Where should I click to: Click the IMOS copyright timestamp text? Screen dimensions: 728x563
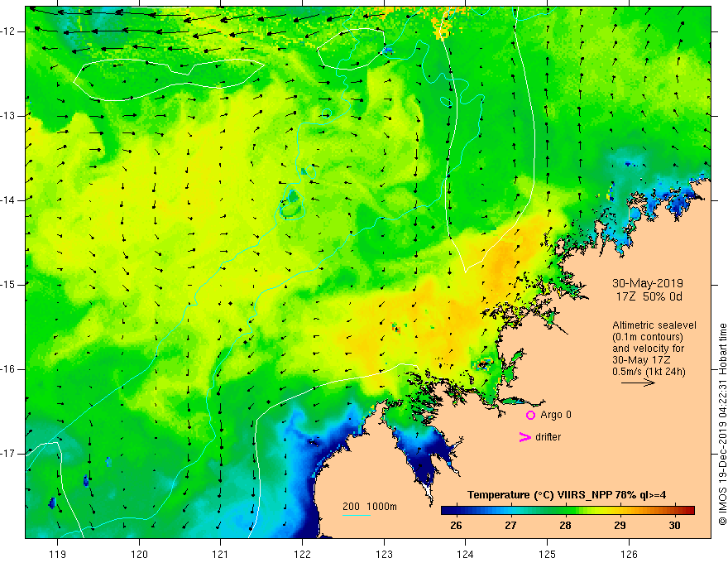click(722, 425)
